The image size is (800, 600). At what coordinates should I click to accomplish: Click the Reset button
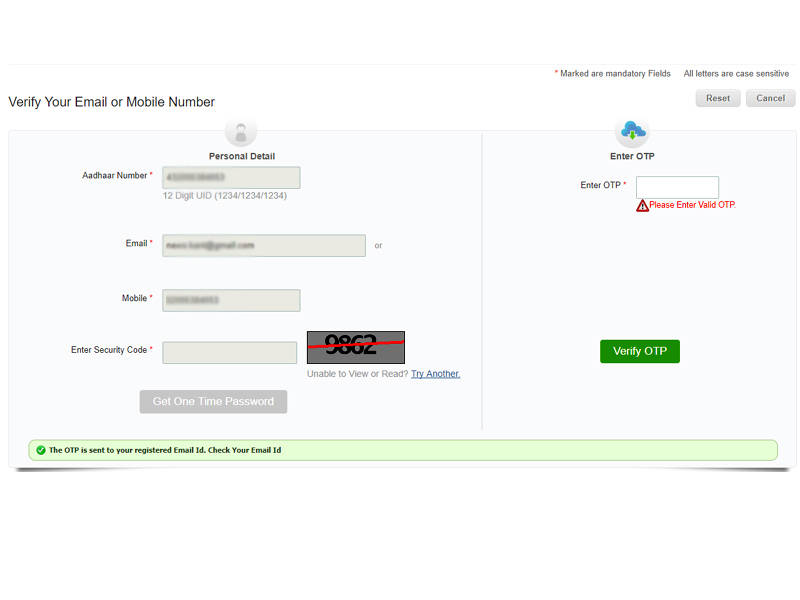click(718, 98)
